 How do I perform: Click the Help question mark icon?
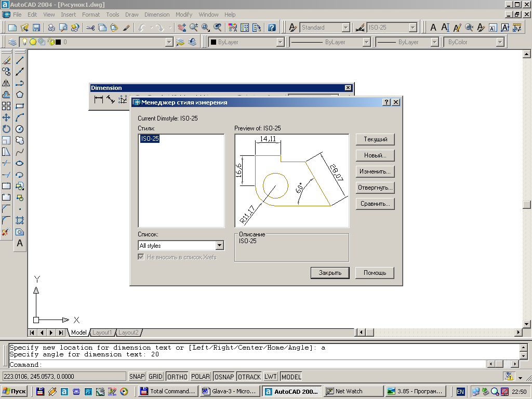[x=272, y=28]
